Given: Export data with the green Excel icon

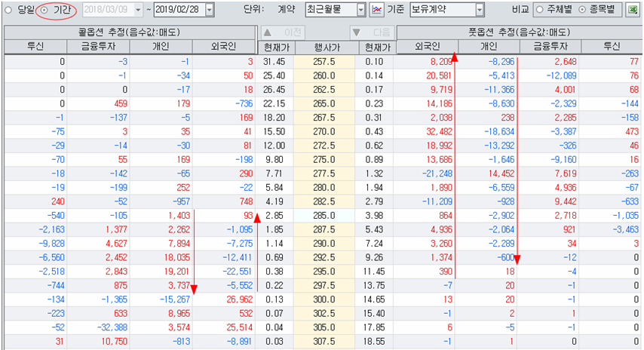Looking at the screenshot, I should click(x=632, y=10).
